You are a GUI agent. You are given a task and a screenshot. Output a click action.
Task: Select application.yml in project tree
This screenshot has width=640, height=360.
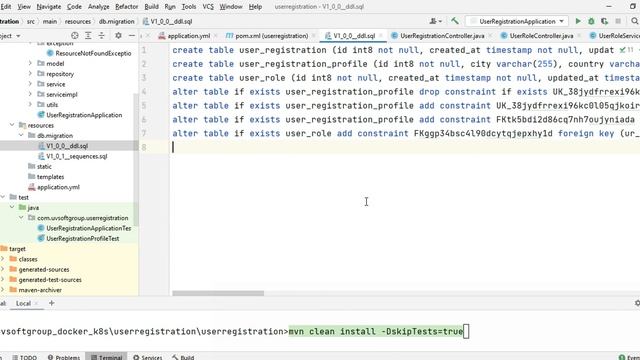[x=54, y=187]
